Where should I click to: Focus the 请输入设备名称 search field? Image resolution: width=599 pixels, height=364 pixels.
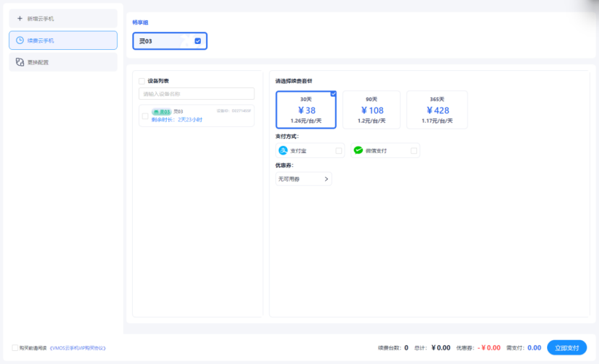[x=197, y=94]
